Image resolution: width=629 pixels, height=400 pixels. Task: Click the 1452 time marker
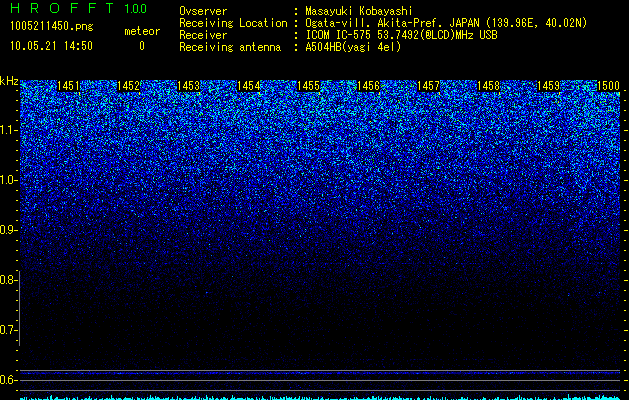[128, 86]
